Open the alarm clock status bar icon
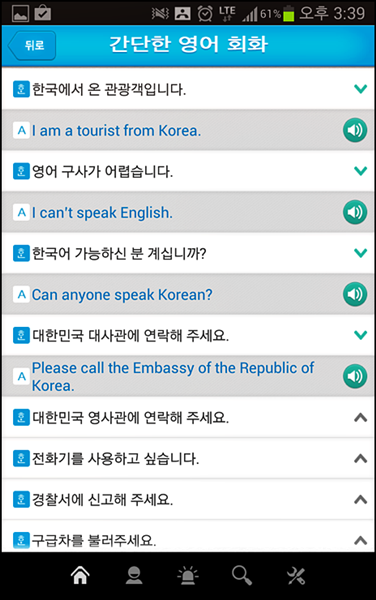Screen dimensions: 376x600 205,14
